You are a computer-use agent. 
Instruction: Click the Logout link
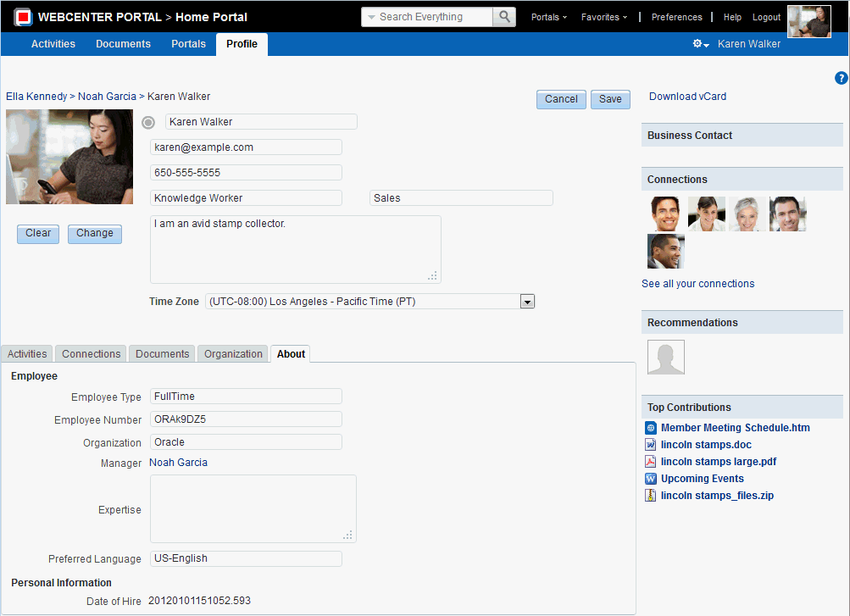766,17
